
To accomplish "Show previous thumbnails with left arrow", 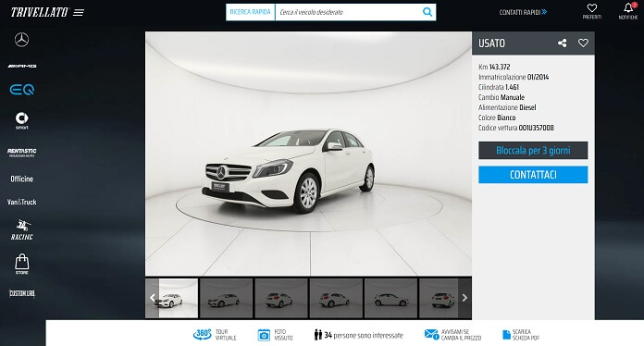I will click(152, 298).
